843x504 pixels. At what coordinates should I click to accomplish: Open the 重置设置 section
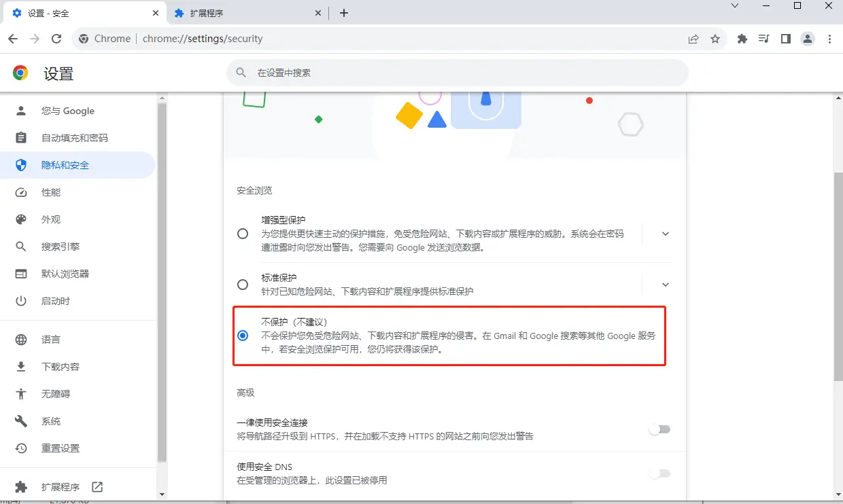coord(61,448)
